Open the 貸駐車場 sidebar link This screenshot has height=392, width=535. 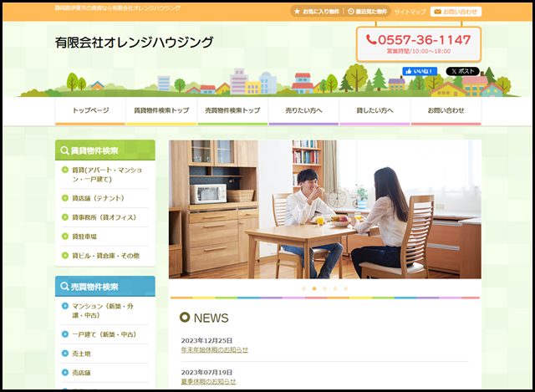click(x=84, y=237)
